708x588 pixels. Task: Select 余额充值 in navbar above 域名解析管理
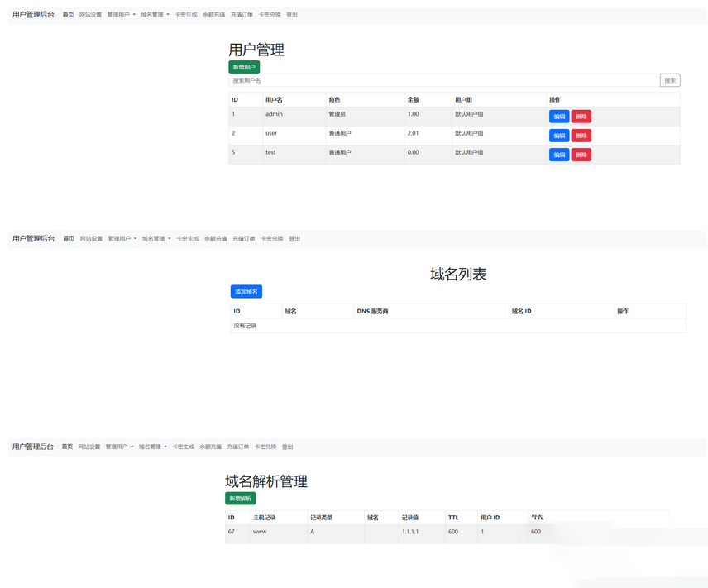point(210,447)
